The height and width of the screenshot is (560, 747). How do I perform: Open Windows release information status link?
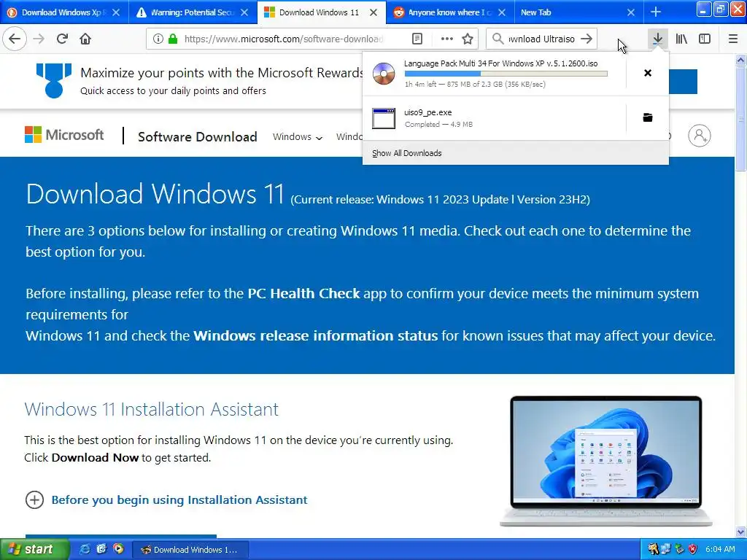tap(315, 335)
